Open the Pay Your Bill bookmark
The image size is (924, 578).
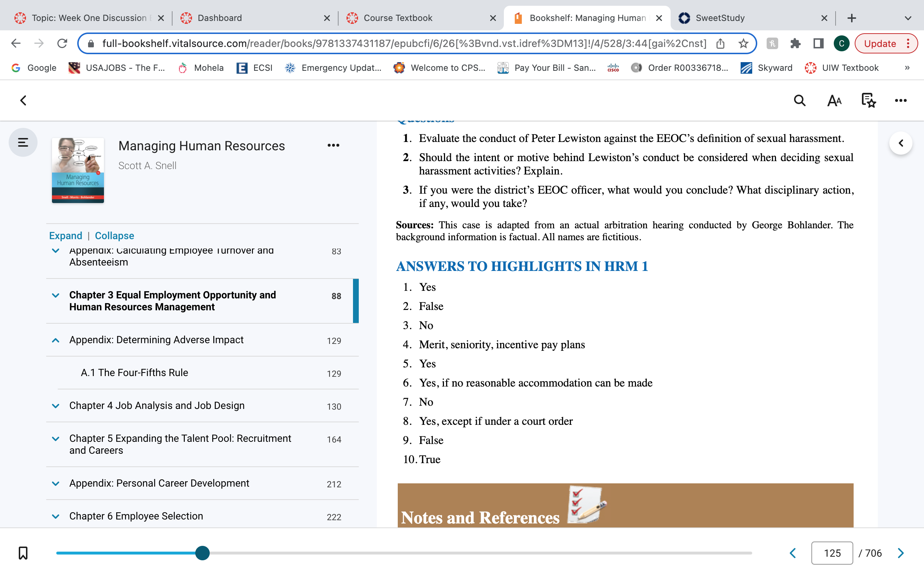(546, 68)
